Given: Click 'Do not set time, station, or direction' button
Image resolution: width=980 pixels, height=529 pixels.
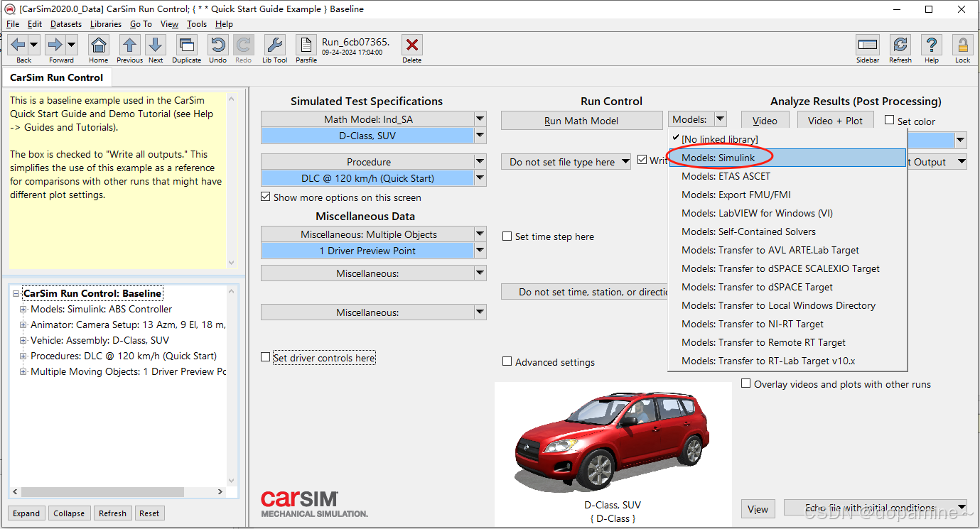Looking at the screenshot, I should (584, 292).
